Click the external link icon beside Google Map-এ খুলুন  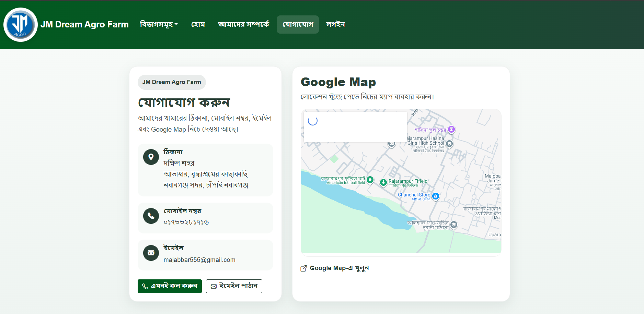(x=303, y=268)
